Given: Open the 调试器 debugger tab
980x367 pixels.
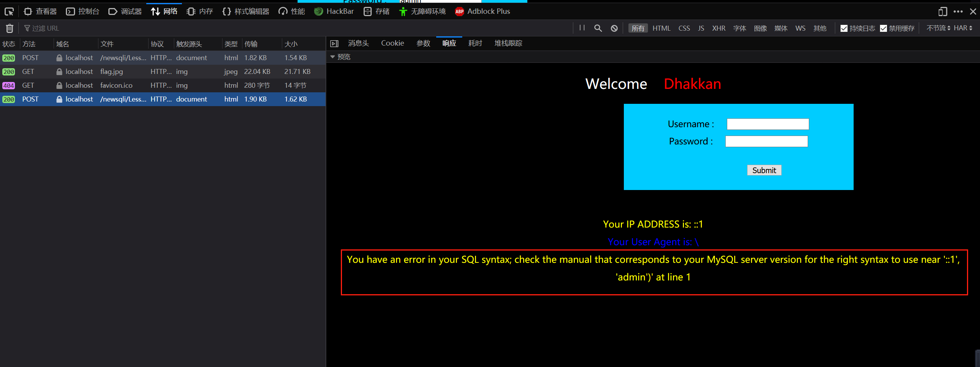Looking at the screenshot, I should 125,11.
